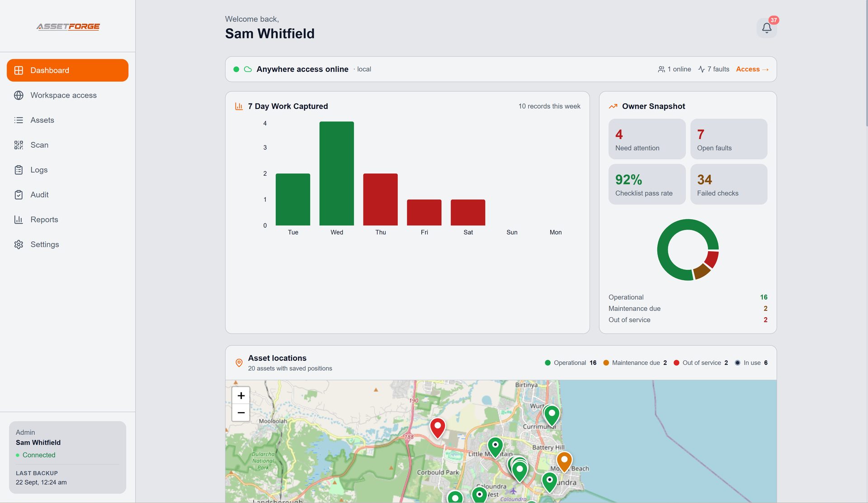Click the Admin Sam Whitfield profile card

tap(67, 457)
